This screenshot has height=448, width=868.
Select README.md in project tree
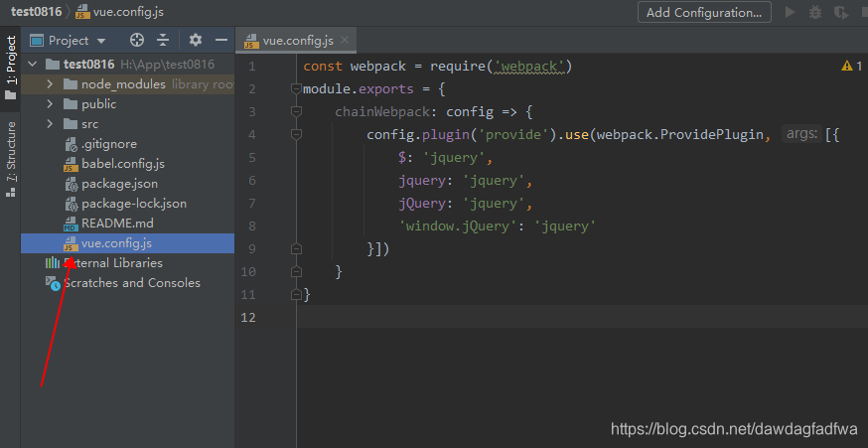point(128,224)
